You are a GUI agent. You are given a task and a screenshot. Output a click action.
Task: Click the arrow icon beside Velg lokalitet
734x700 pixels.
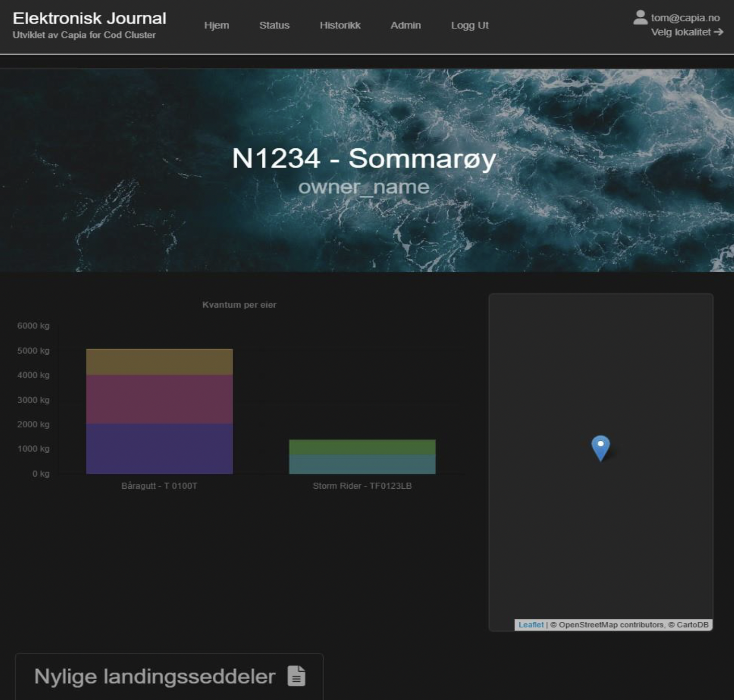click(719, 32)
